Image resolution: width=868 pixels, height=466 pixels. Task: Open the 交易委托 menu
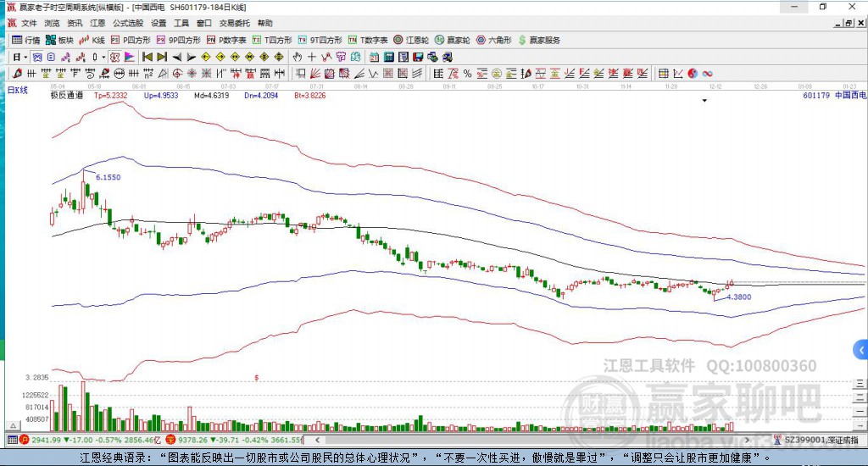pos(234,23)
